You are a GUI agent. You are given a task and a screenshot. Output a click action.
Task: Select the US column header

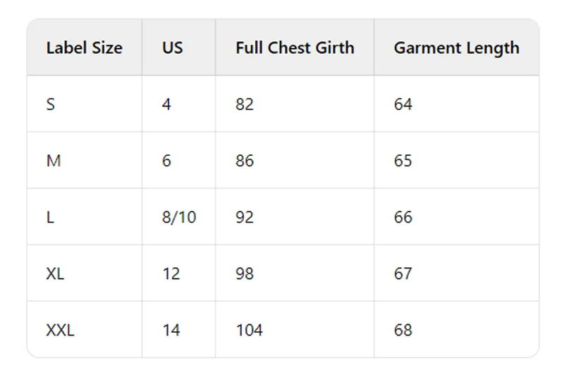[179, 47]
